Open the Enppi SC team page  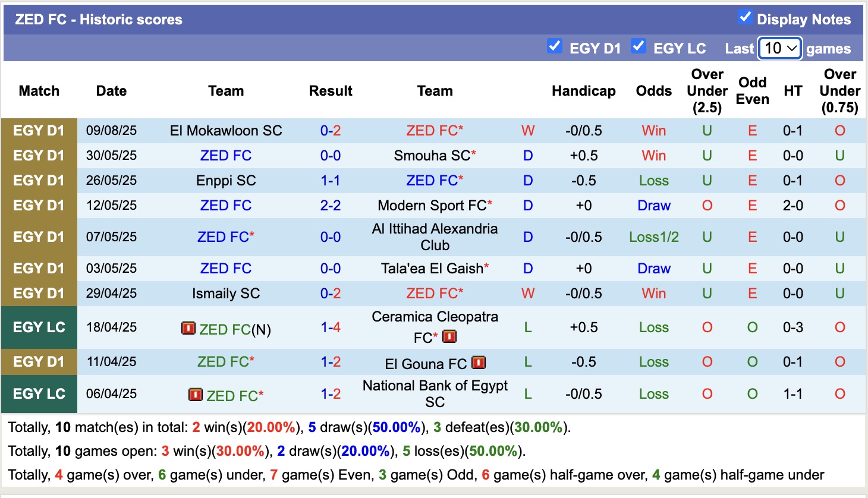tap(226, 181)
